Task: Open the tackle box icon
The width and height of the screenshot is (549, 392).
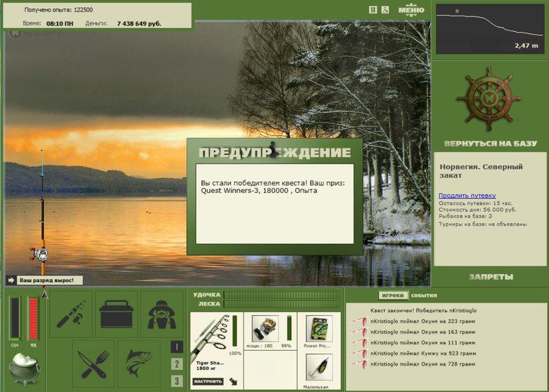Action: 117,314
